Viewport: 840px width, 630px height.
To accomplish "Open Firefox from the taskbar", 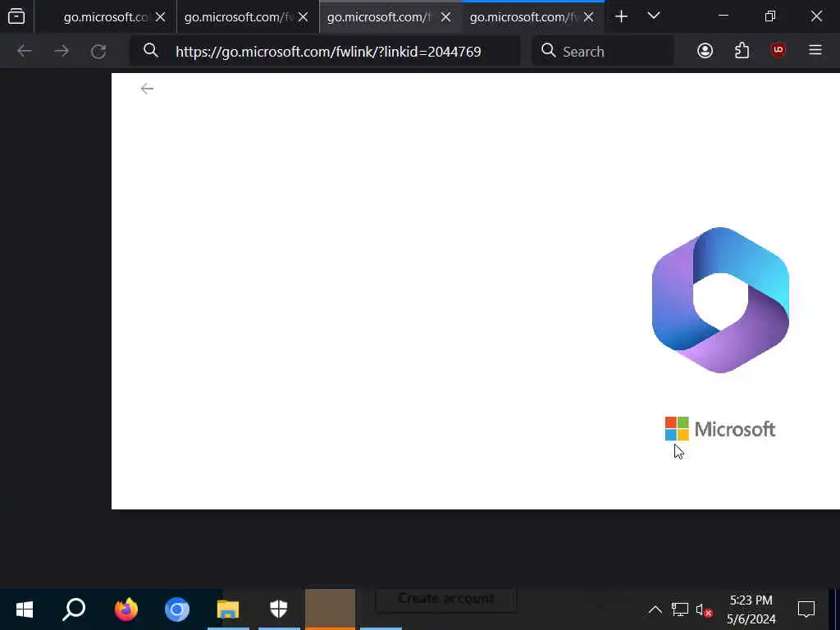I will click(126, 609).
